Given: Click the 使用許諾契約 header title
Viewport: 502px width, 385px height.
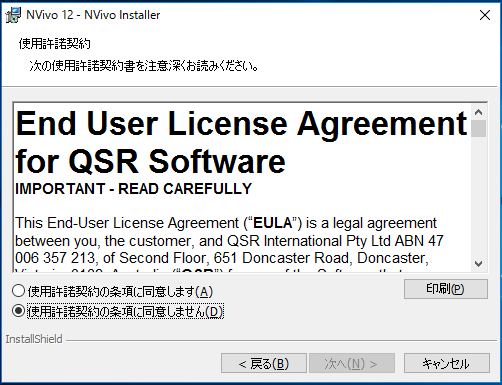Looking at the screenshot, I should tap(54, 44).
